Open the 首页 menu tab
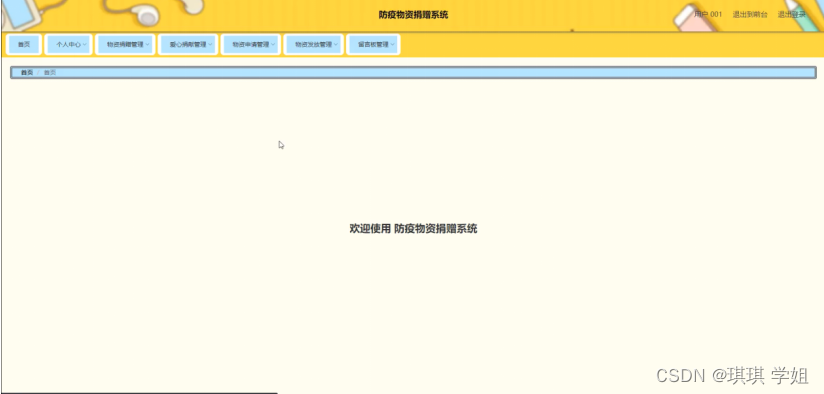 [24, 45]
